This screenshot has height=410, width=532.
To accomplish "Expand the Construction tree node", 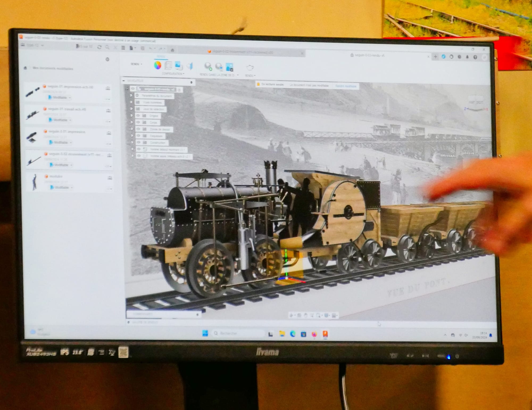I will click(x=132, y=142).
